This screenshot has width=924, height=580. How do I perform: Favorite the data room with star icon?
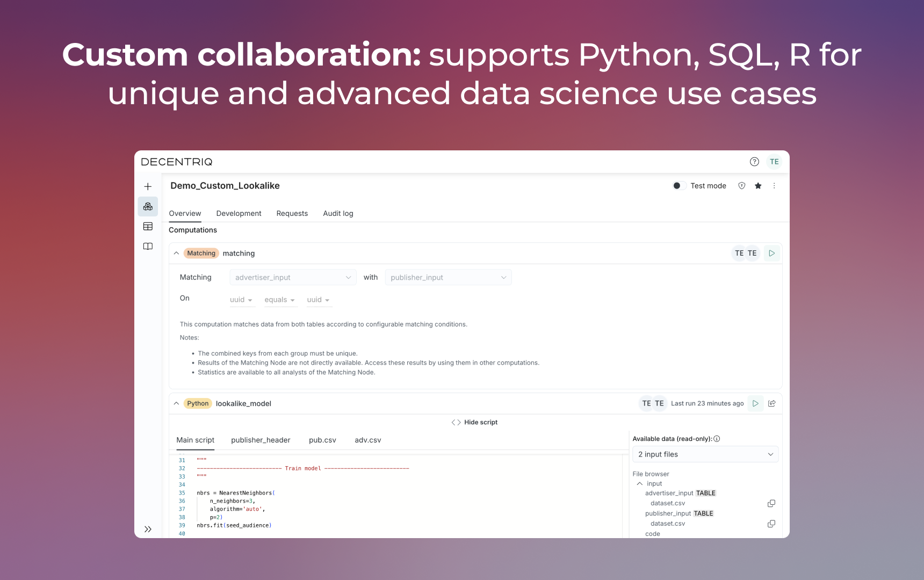pyautogui.click(x=758, y=186)
